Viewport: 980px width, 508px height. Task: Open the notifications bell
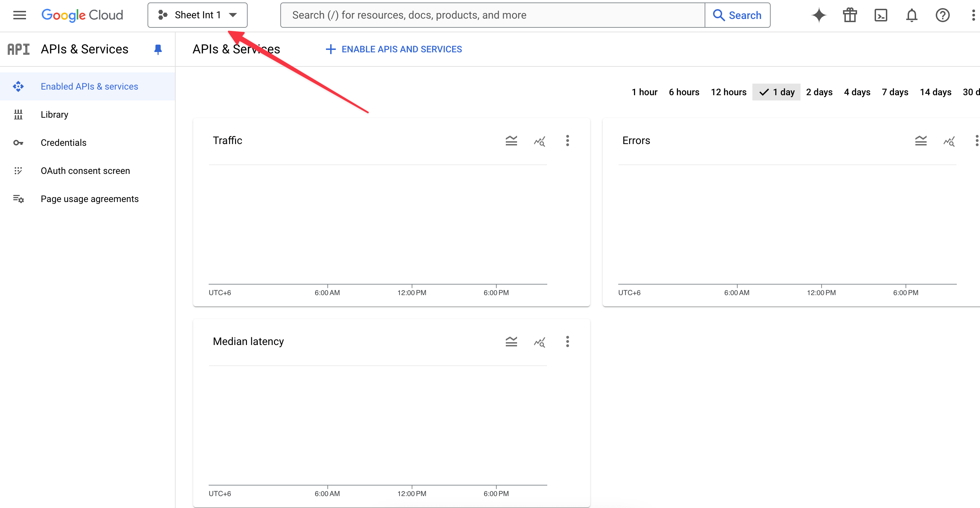point(912,15)
